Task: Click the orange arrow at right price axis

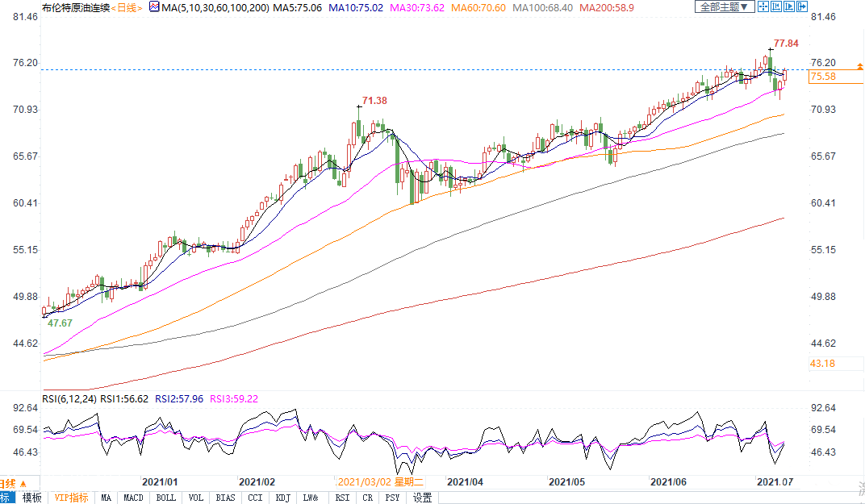Action: [859, 70]
